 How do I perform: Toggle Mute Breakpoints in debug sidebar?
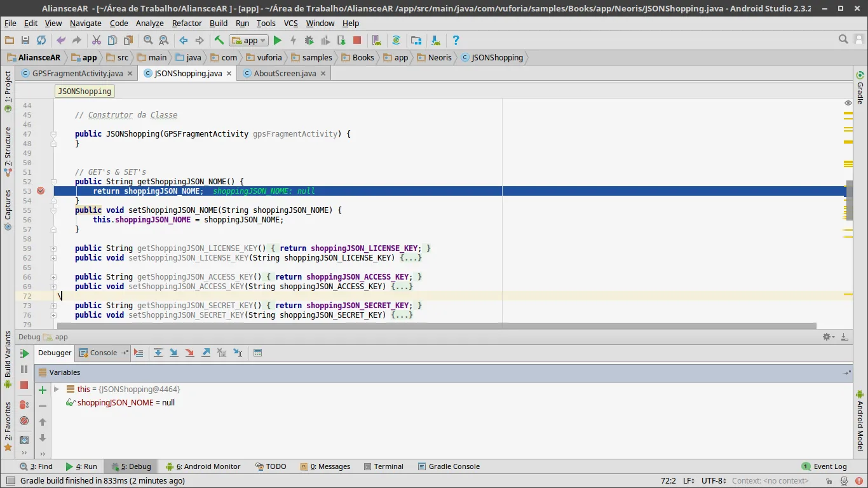click(24, 421)
